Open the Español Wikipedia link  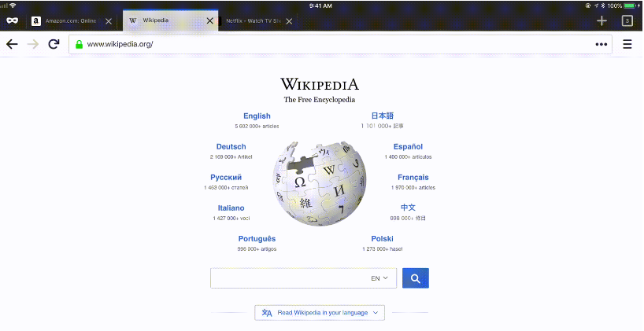(x=408, y=147)
